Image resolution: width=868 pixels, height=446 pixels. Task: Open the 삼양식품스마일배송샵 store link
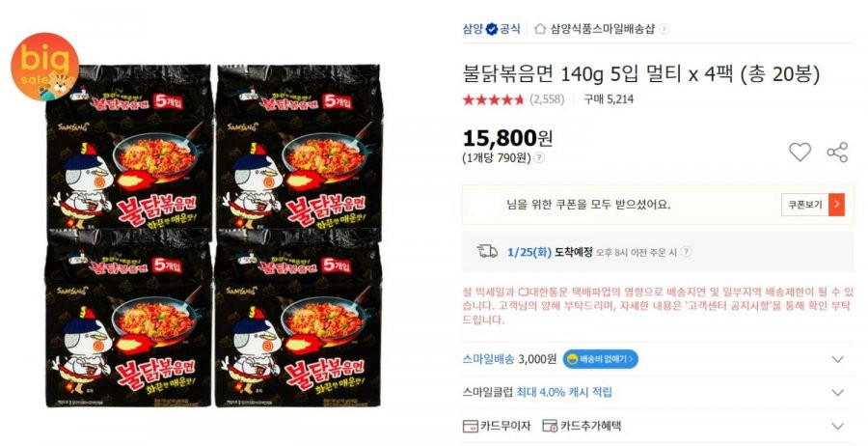coord(602,29)
